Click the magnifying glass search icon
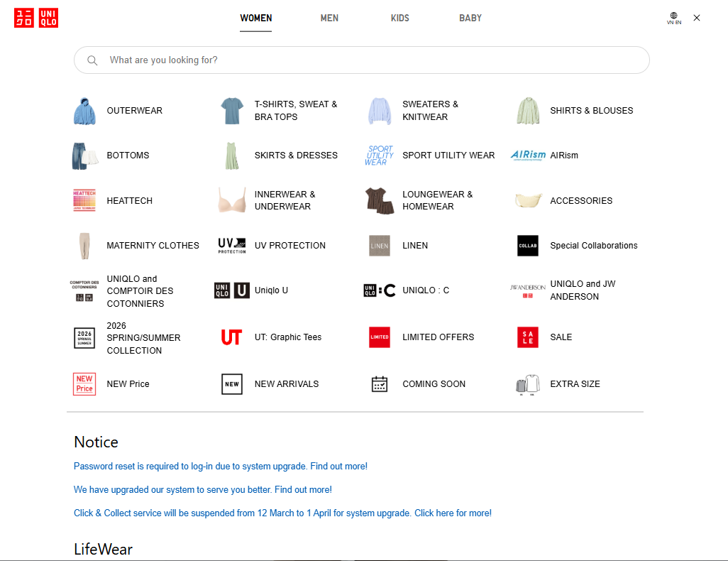728x561 pixels. coord(92,60)
